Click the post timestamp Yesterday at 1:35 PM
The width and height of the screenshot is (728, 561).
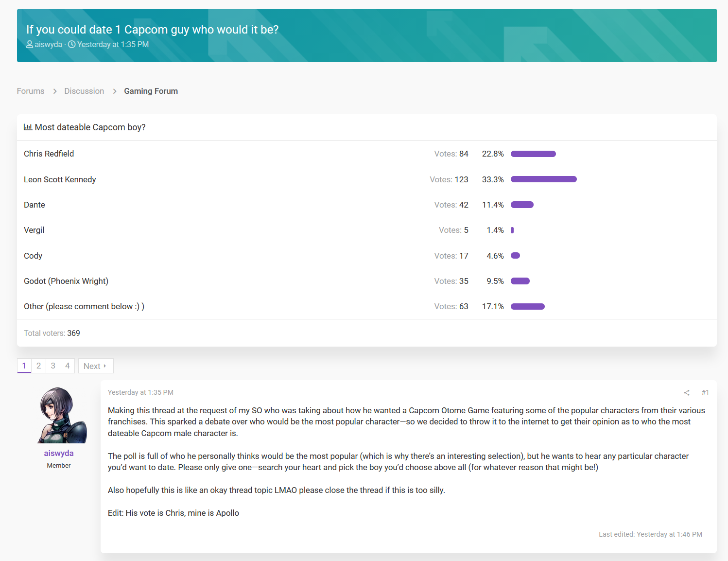140,392
